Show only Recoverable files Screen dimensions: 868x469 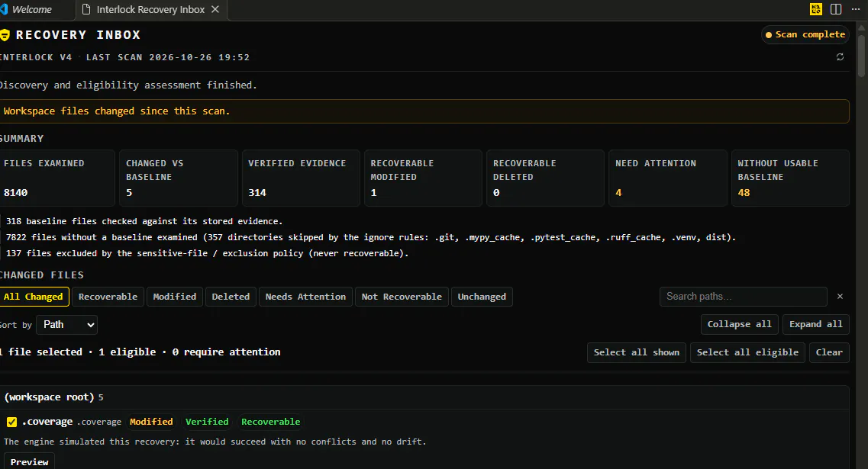pos(108,297)
